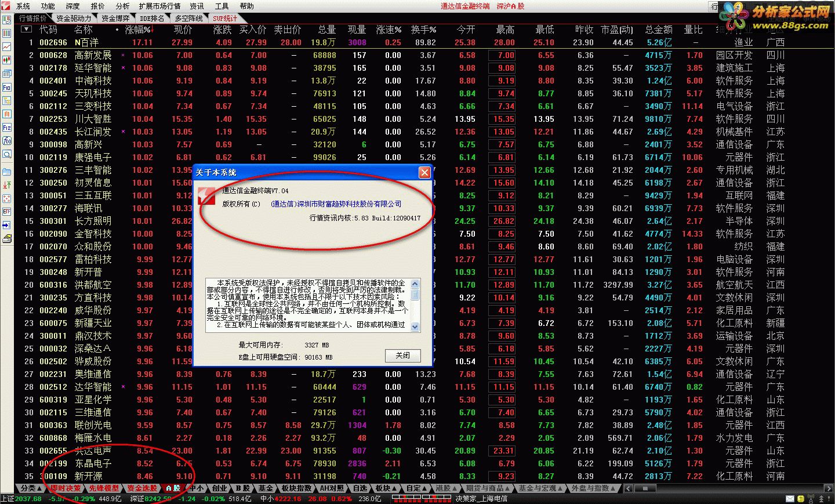Open the 分析 menu
This screenshot has width=835, height=504.
tap(123, 6)
